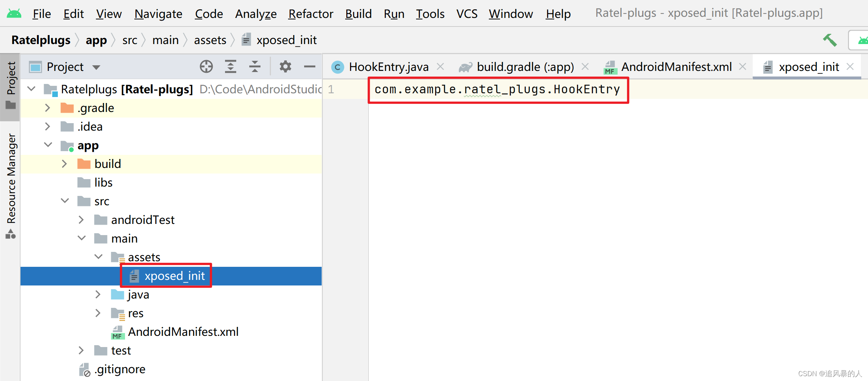The width and height of the screenshot is (868, 381).
Task: Expand the androidTest folder
Action: [81, 220]
